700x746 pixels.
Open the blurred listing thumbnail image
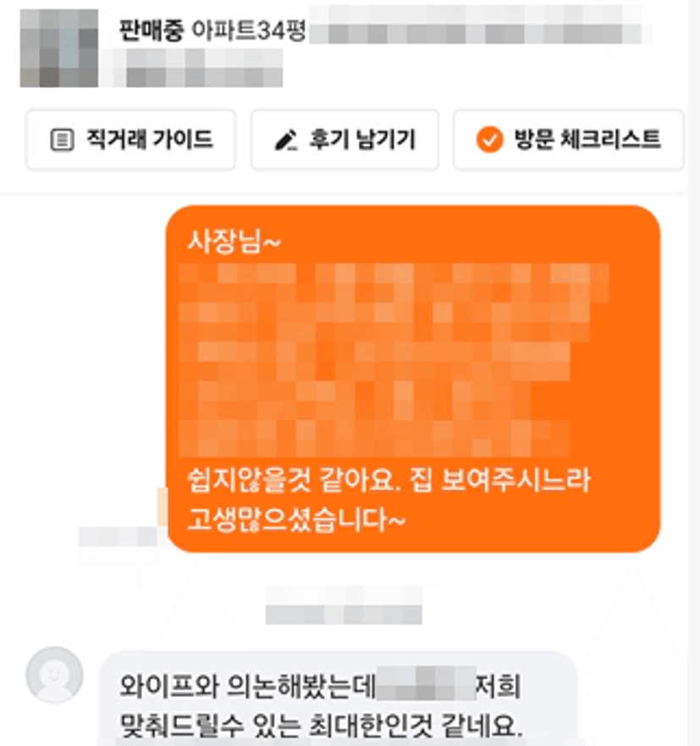point(59,48)
